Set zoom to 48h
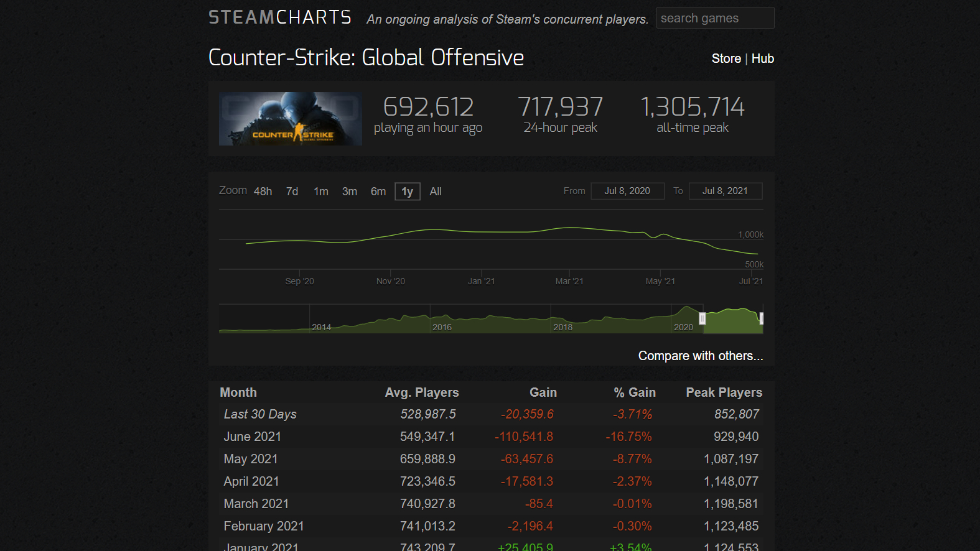The height and width of the screenshot is (551, 980). pos(263,192)
